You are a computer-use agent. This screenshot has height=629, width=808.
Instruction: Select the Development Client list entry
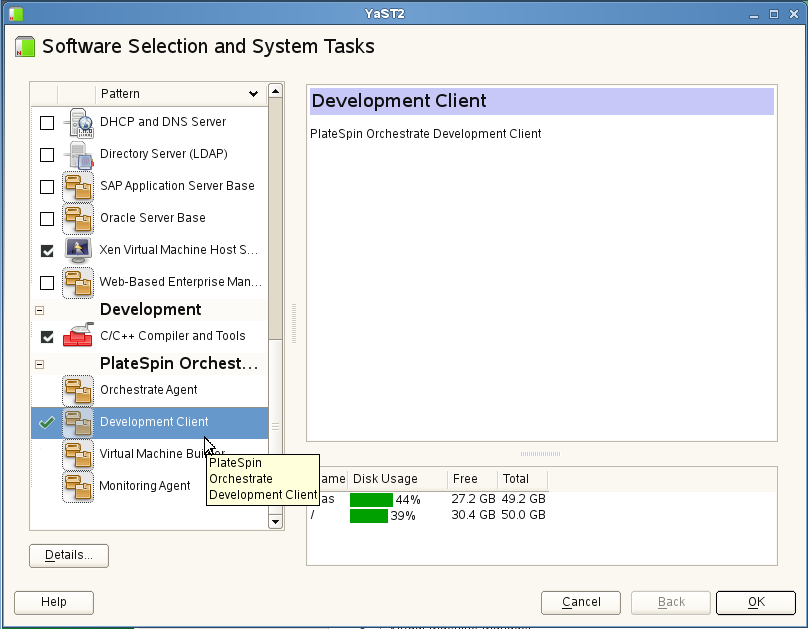click(154, 422)
